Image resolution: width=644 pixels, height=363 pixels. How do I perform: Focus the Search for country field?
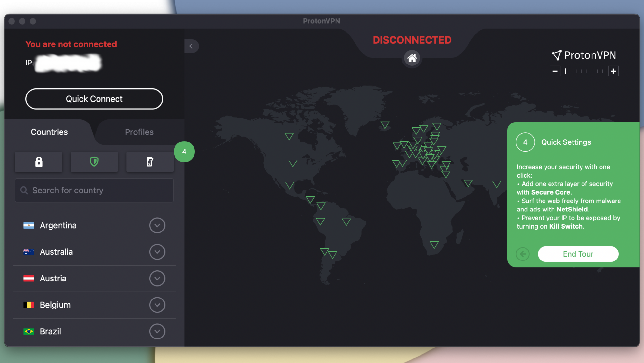tap(94, 190)
